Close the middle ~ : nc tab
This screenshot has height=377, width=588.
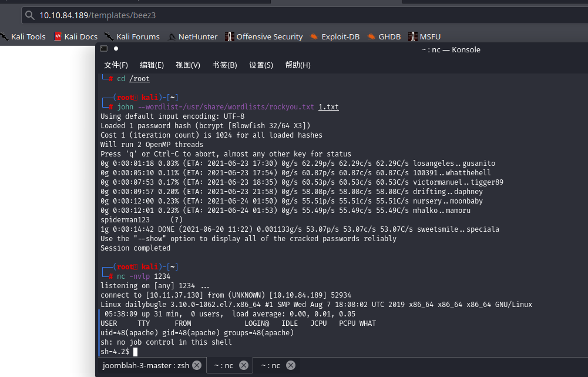(244, 365)
